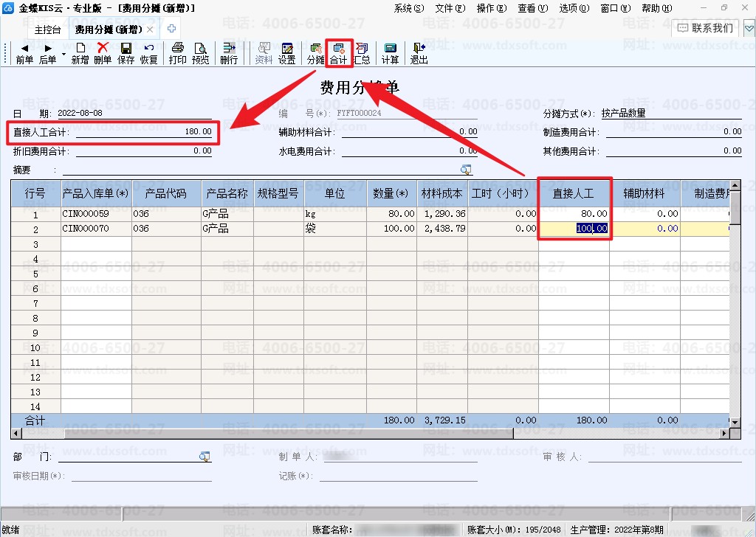Expand the dropdown arrow next to 后单
Screen dimensions: 756x537
coord(63,55)
